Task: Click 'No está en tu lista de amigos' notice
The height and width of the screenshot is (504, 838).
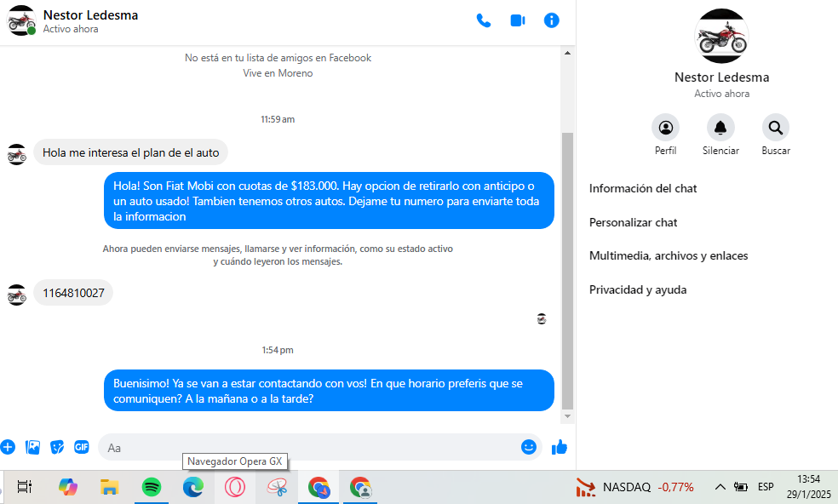Action: (x=278, y=58)
